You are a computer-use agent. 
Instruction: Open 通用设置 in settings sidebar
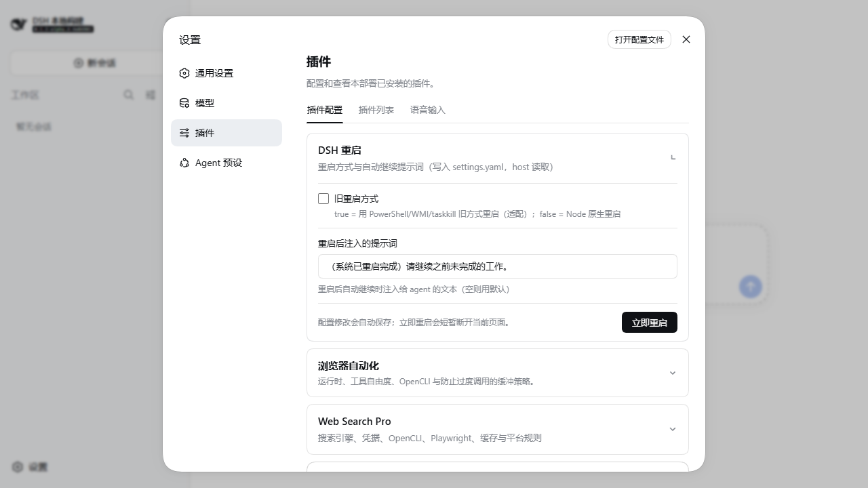point(226,73)
